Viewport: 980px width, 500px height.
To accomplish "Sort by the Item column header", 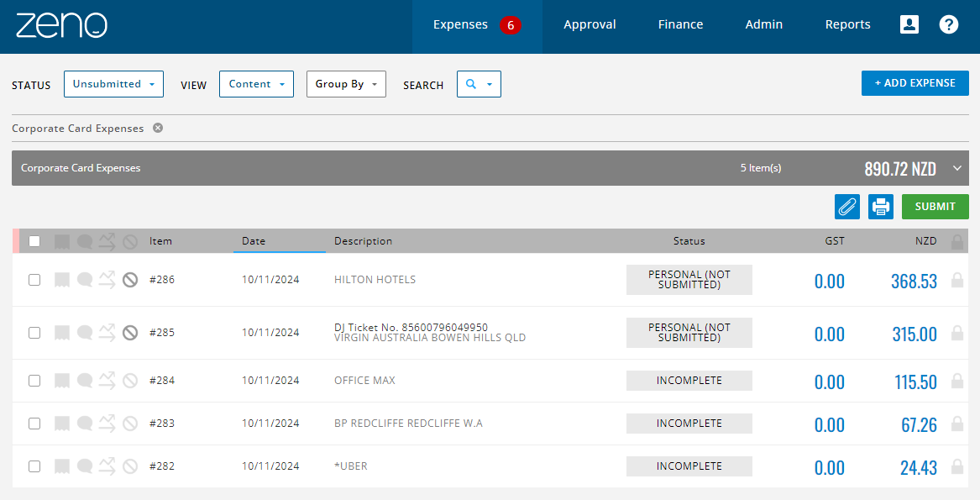I will pyautogui.click(x=160, y=241).
